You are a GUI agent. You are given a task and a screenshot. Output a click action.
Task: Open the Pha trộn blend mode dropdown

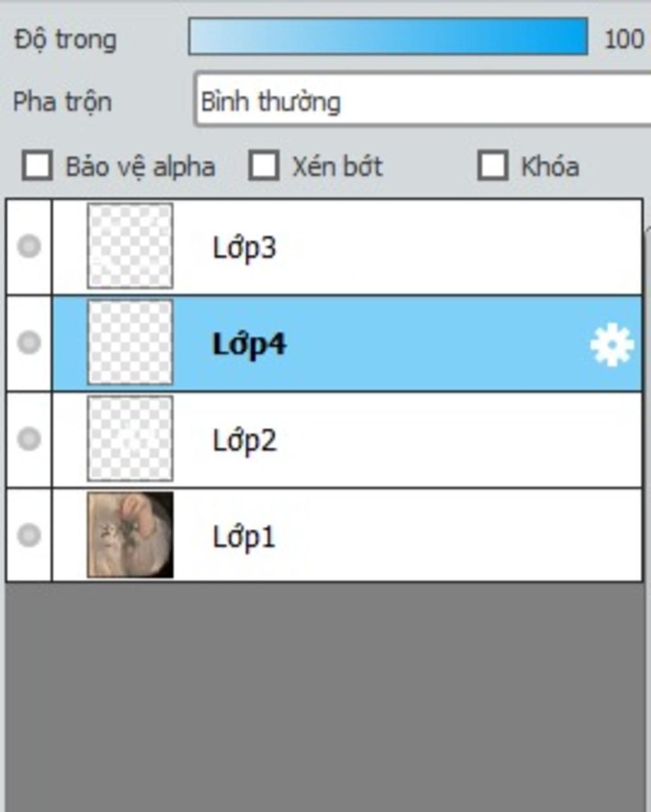tap(423, 101)
